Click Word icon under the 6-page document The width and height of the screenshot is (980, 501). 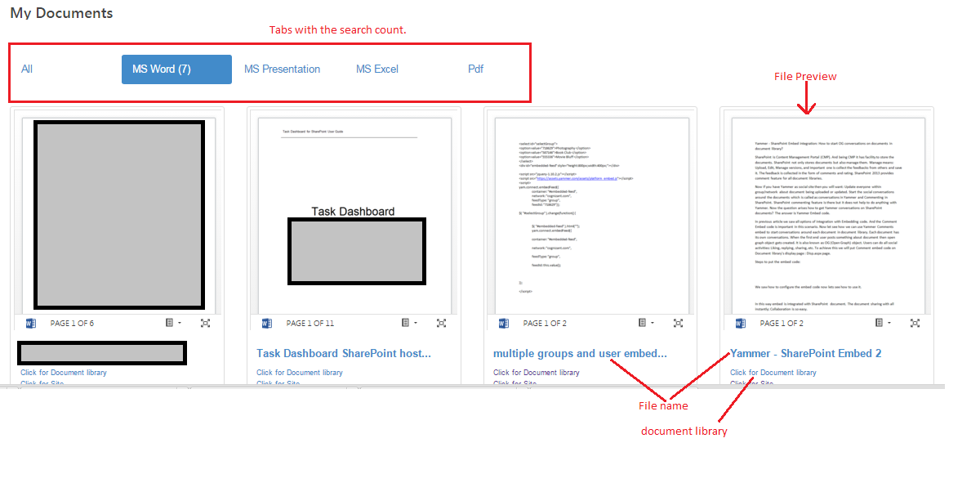tap(31, 324)
